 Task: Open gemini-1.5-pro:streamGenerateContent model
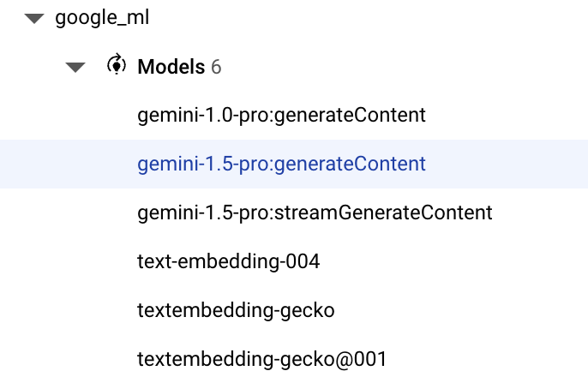315,212
